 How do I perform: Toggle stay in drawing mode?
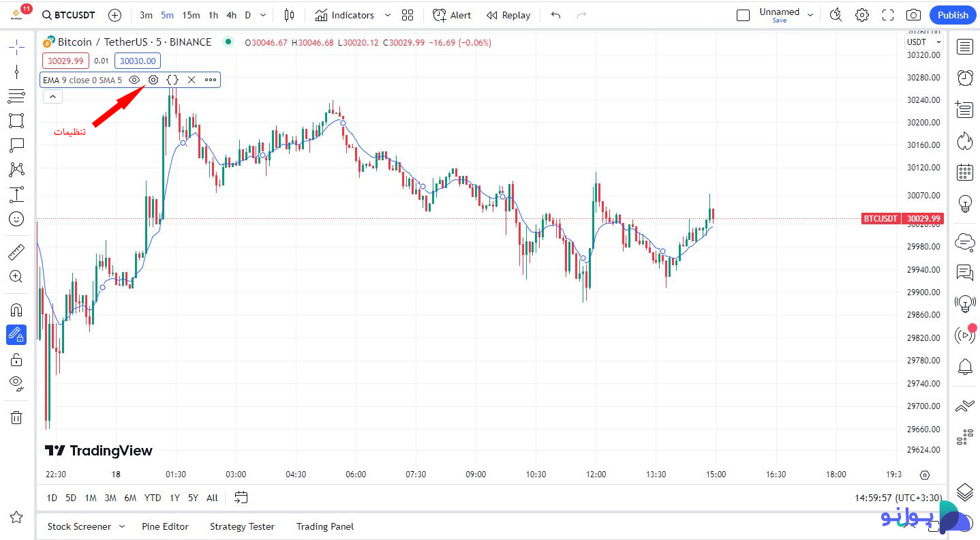pyautogui.click(x=16, y=335)
